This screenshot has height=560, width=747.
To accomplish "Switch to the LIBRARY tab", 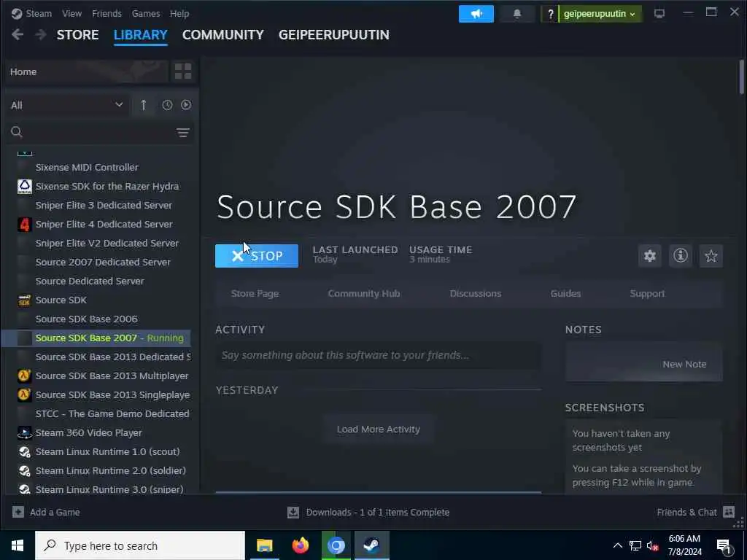I will pyautogui.click(x=141, y=35).
